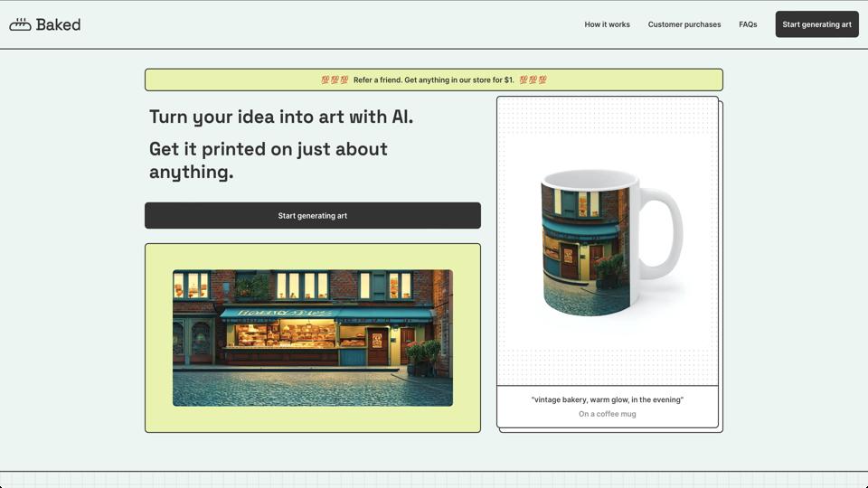
Task: Go to Customer purchases in navigation
Action: 684,24
